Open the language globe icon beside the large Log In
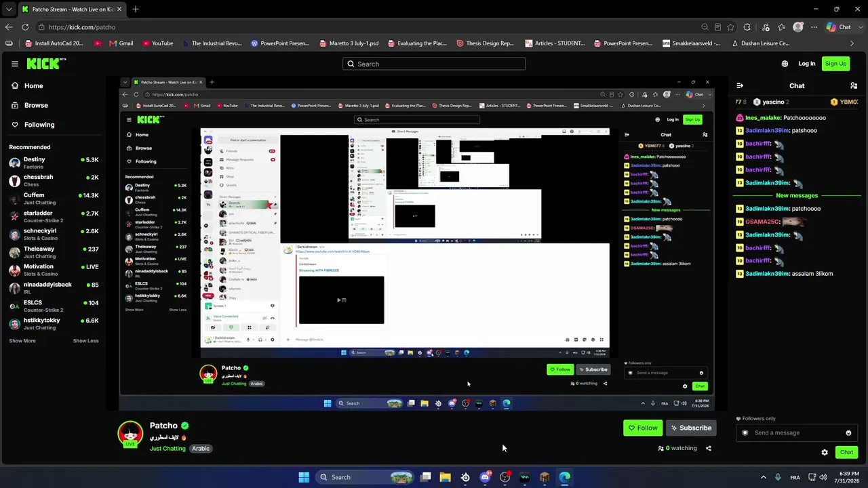Screen dimensions: 868x488 pyautogui.click(x=785, y=64)
